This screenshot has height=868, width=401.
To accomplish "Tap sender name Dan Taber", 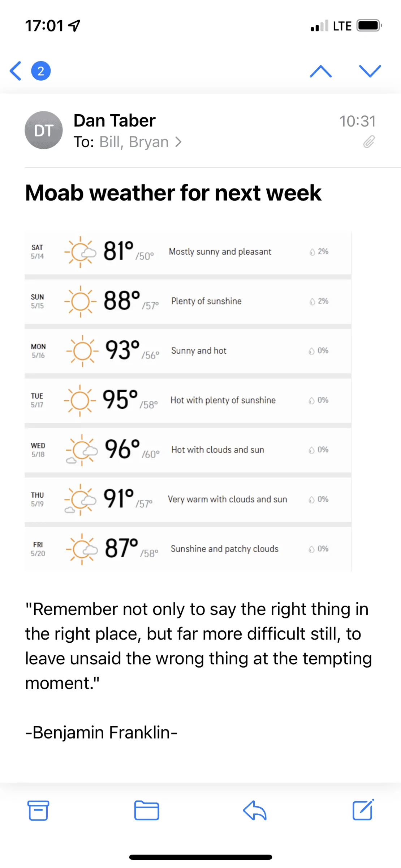I will tap(115, 120).
